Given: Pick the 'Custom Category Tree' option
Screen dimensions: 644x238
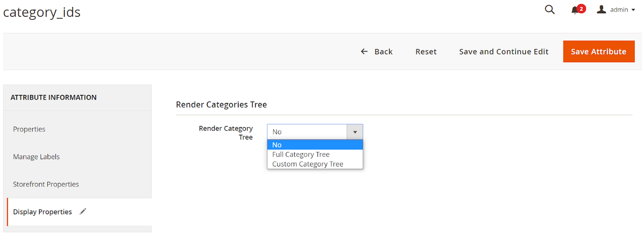Looking at the screenshot, I should (x=308, y=164).
